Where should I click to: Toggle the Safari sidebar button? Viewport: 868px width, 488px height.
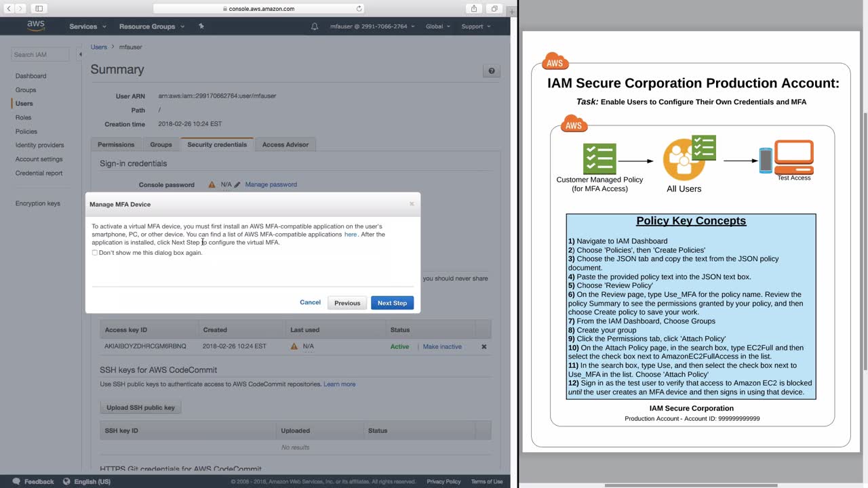tap(39, 9)
